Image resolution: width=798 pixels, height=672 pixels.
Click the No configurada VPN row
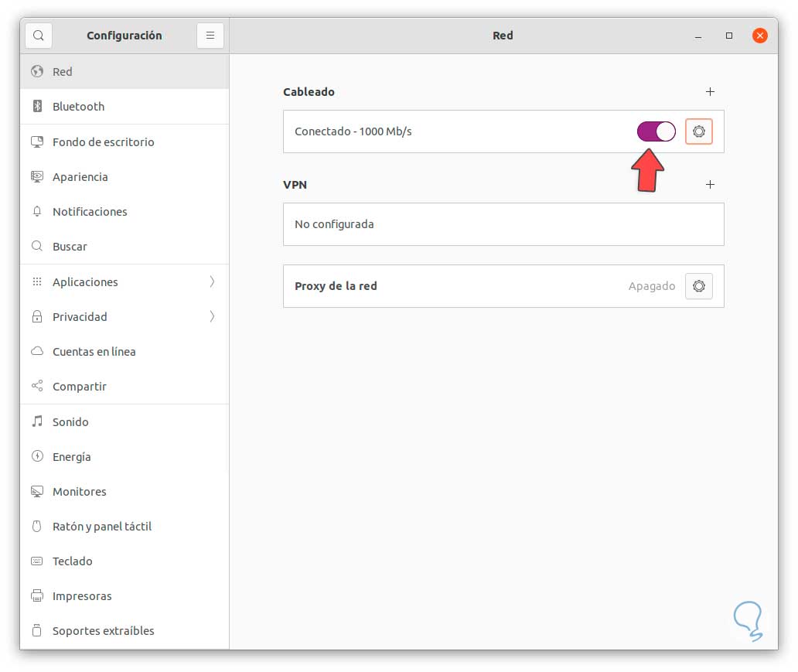click(503, 224)
